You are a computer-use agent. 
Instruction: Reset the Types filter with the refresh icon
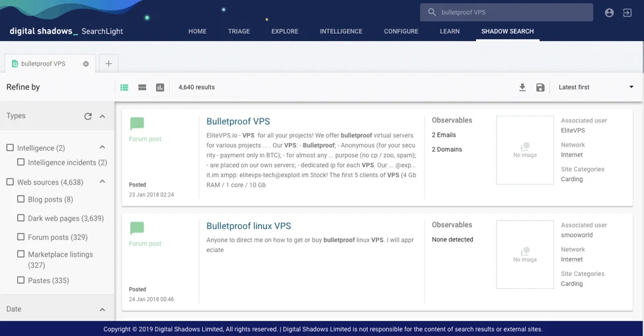[x=88, y=116]
